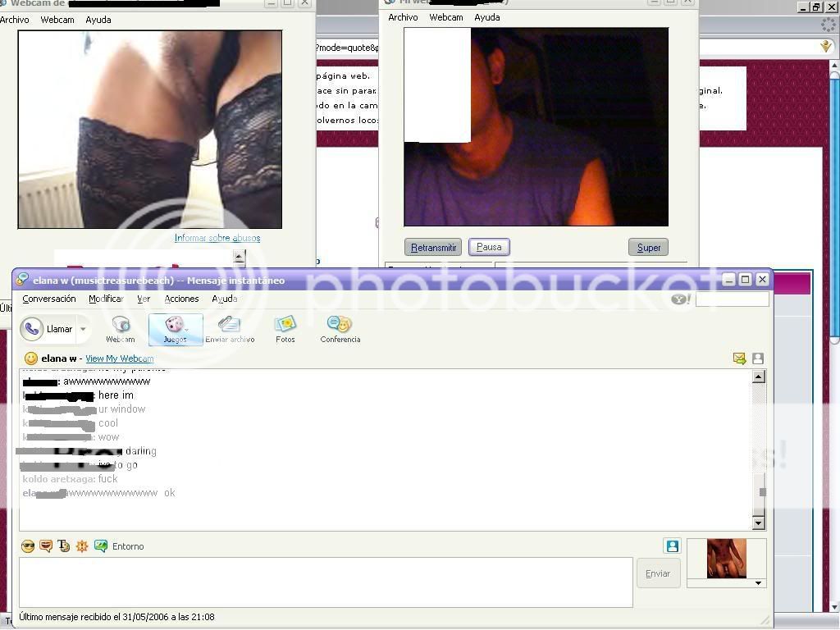Click the Llamar phone call icon
Screen dimensions: 840x630
pyautogui.click(x=32, y=329)
